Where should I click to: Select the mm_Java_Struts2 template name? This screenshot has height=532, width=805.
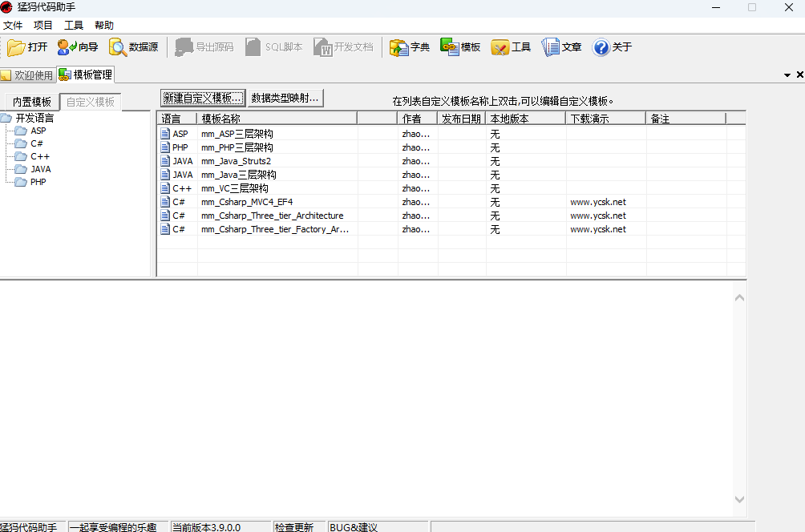click(237, 161)
